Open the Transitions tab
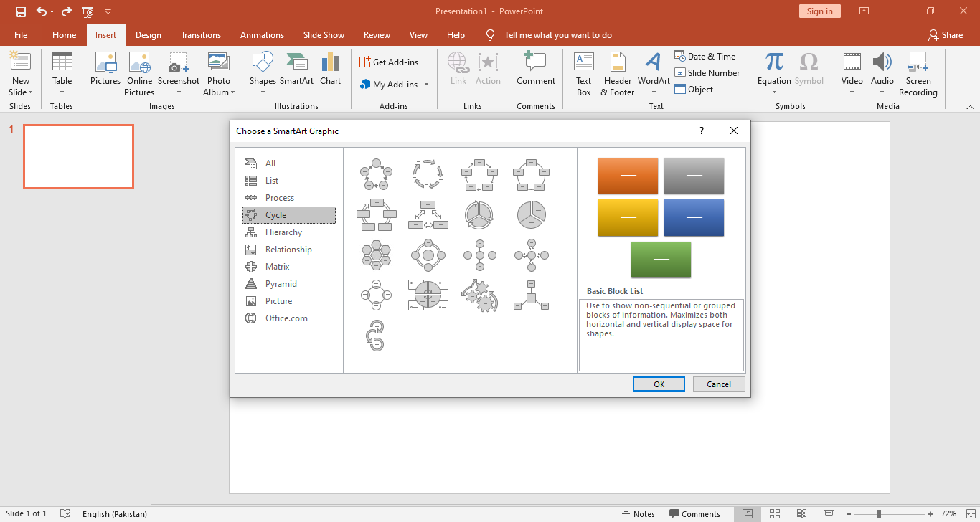The image size is (980, 522). click(201, 35)
